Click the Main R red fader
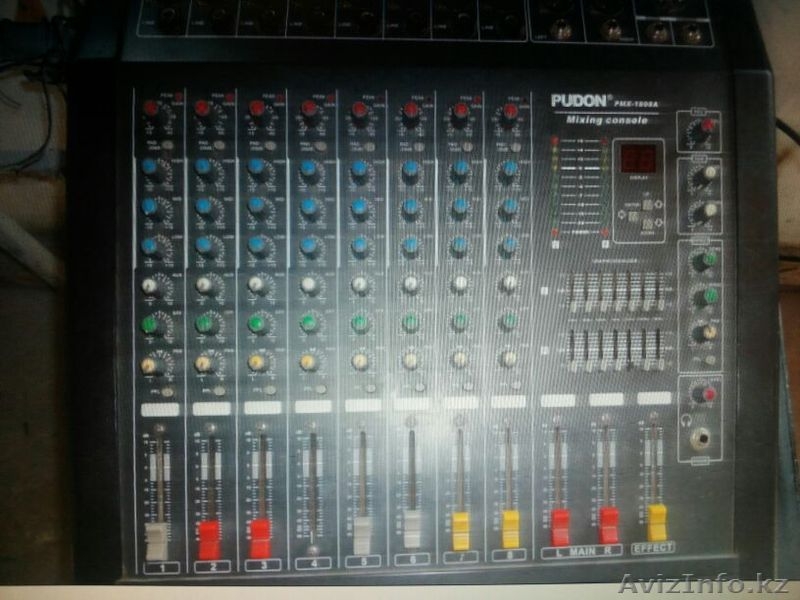 click(x=608, y=525)
